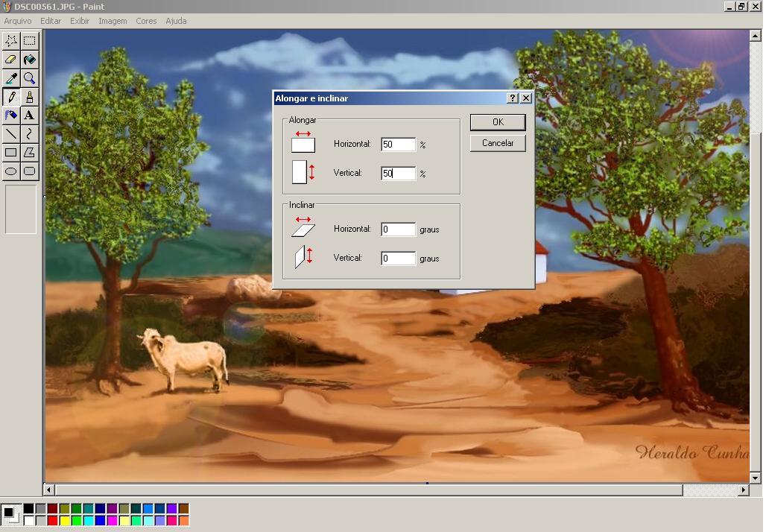Pick the bright yellow color swatch
The width and height of the screenshot is (766, 532).
65,521
